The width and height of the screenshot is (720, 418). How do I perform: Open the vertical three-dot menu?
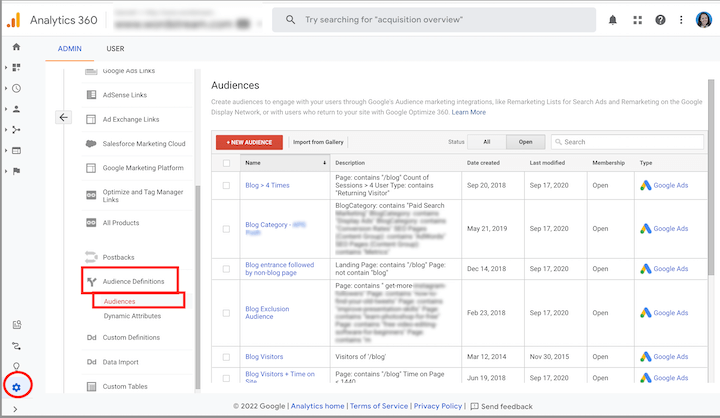[681, 20]
